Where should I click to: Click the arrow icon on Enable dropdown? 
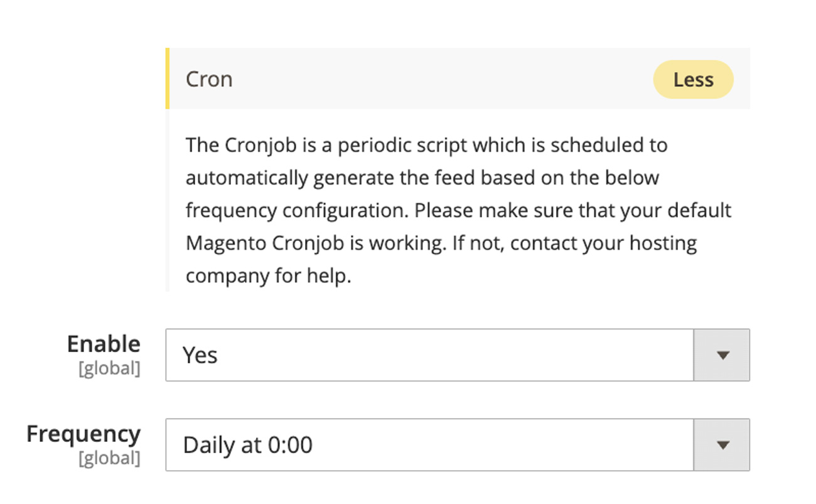pos(722,355)
